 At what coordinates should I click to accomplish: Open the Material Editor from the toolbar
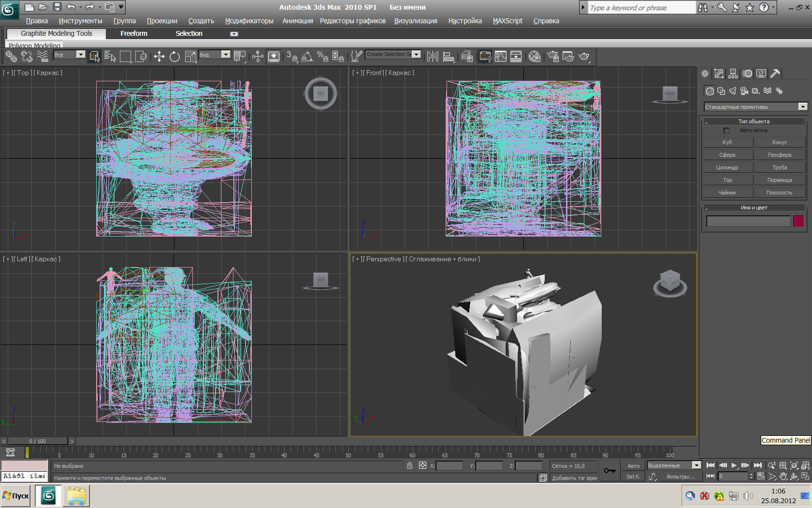[534, 57]
